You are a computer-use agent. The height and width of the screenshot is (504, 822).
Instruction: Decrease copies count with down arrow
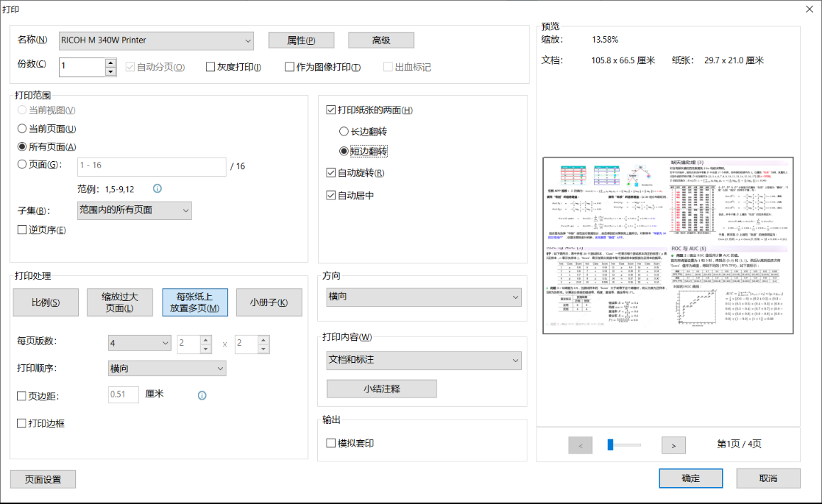[x=111, y=72]
